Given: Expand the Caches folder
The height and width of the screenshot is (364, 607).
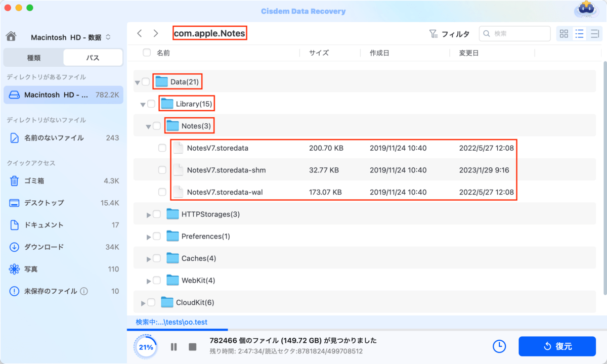Looking at the screenshot, I should 149,259.
